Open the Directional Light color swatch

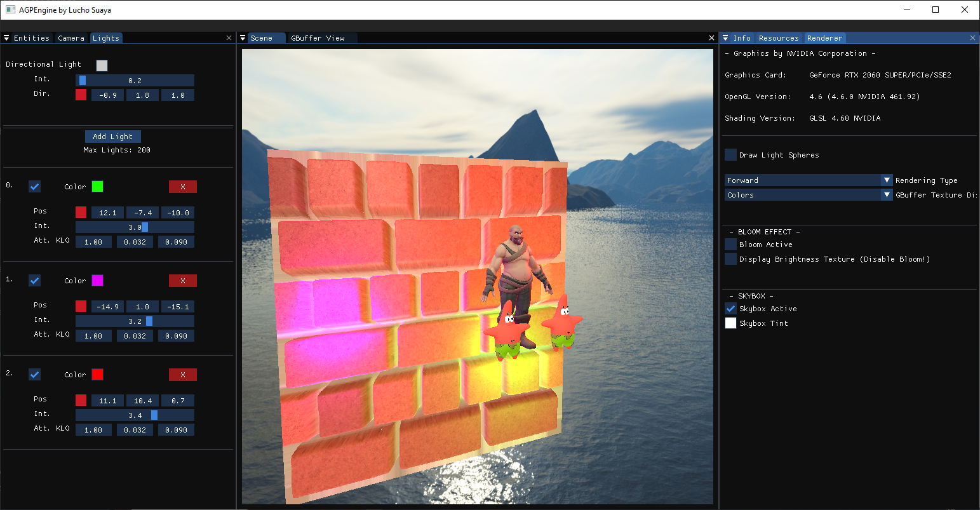click(x=102, y=65)
